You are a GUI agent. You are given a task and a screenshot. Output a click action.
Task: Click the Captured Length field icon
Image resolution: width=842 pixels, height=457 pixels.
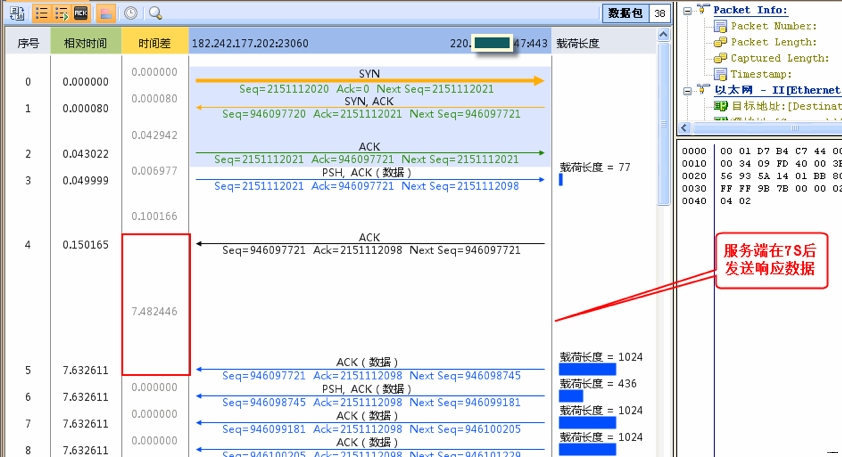click(x=720, y=58)
